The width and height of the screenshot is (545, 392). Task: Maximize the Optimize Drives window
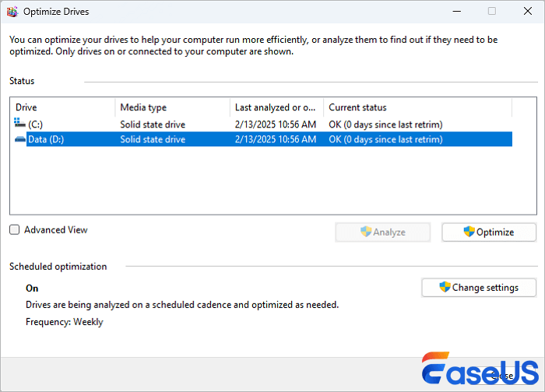tap(491, 11)
